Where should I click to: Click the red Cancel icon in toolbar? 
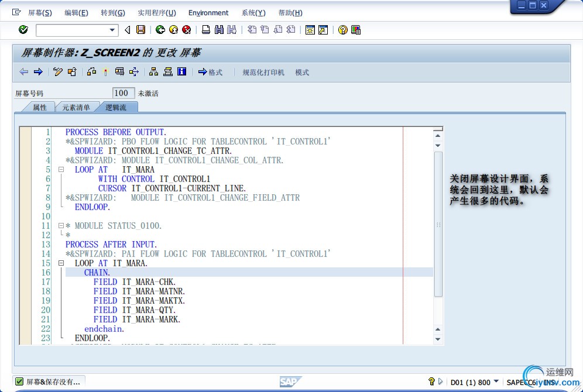point(187,30)
